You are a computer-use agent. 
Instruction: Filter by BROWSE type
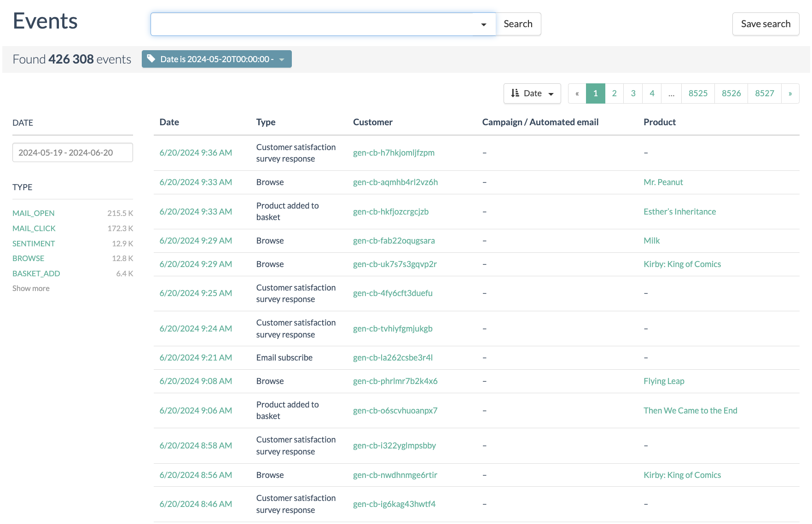[29, 258]
